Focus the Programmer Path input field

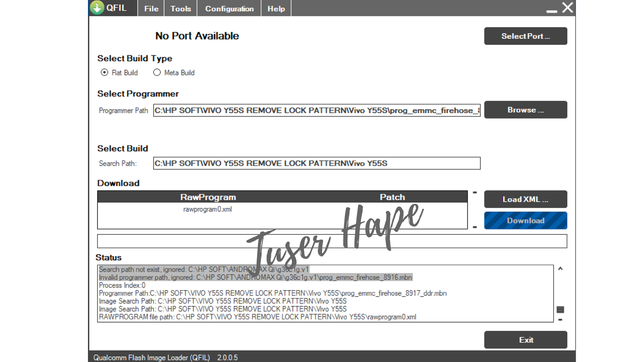(x=317, y=111)
